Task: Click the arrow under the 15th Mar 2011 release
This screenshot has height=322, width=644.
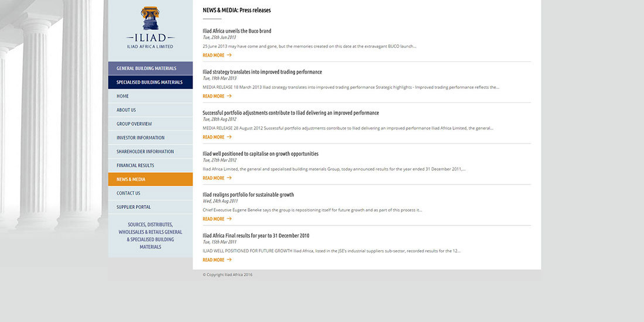Action: click(229, 261)
